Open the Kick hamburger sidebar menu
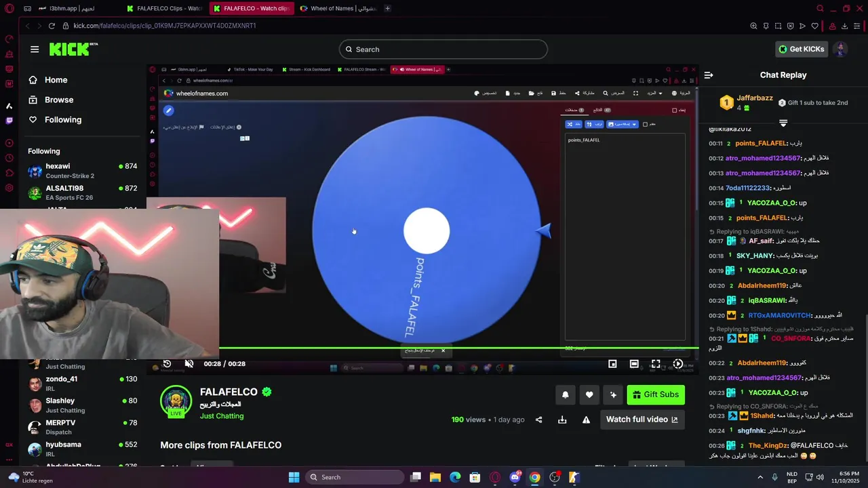This screenshot has width=868, height=488. coord(35,49)
